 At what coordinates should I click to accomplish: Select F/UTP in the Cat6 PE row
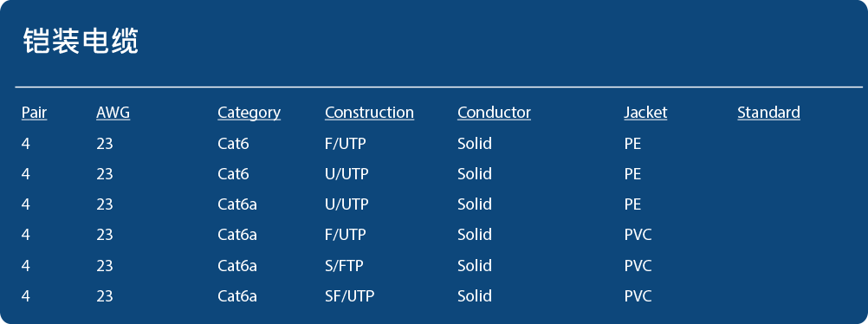[x=346, y=144]
